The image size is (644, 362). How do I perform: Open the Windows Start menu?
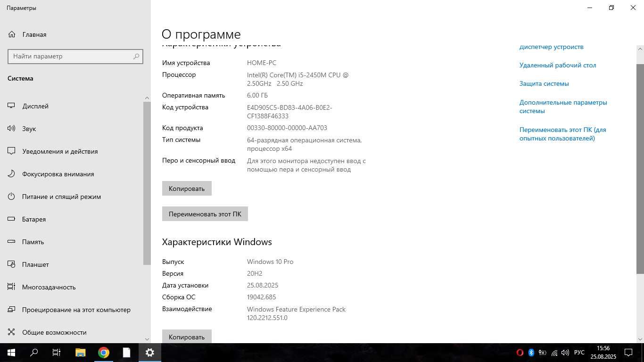[11, 353]
